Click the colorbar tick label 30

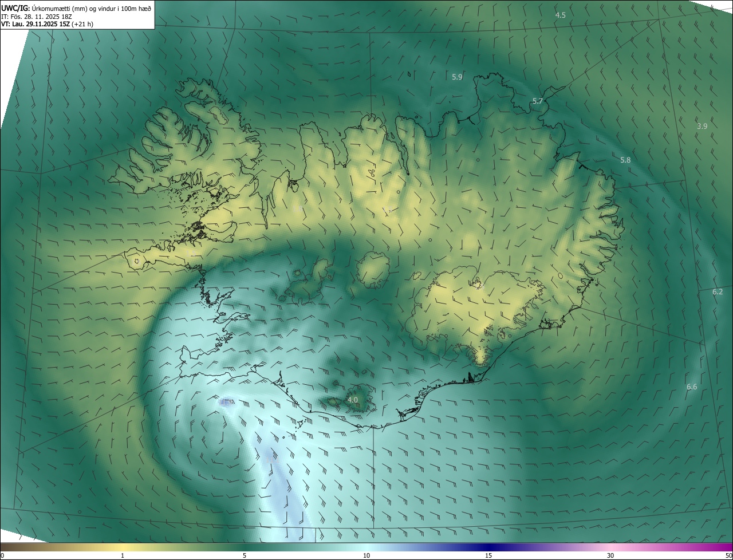point(610,555)
